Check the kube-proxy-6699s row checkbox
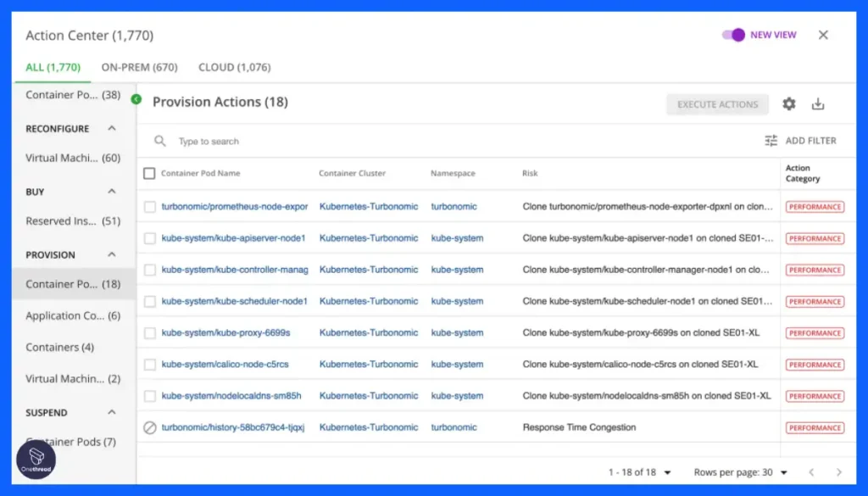The width and height of the screenshot is (868, 496). pos(149,332)
